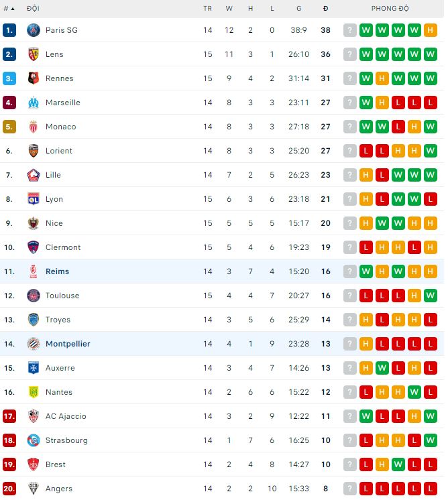Click the Lens club logo
The width and height of the screenshot is (448, 500).
[x=34, y=54]
